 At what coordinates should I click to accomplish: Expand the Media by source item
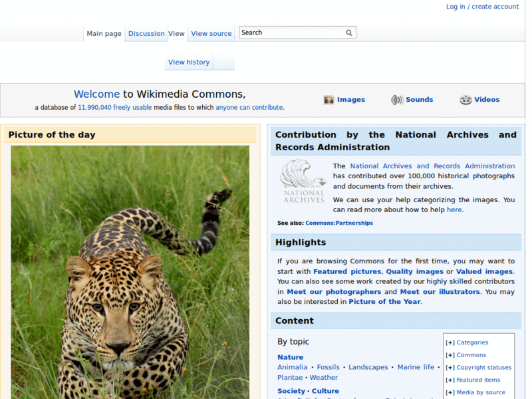(450, 392)
